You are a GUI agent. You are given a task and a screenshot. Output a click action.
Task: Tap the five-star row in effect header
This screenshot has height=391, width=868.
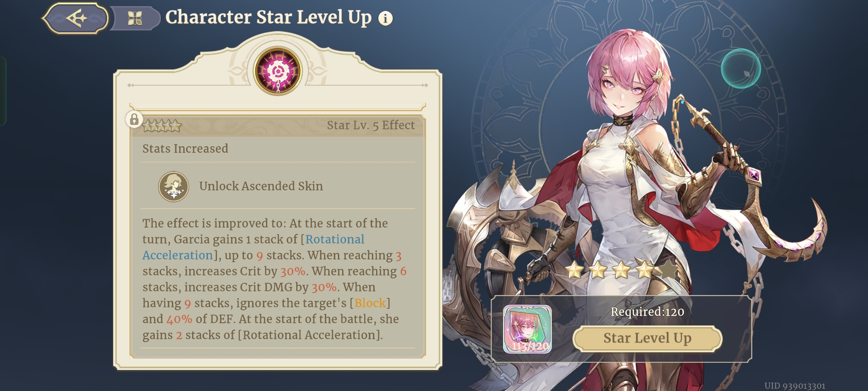[x=162, y=126]
